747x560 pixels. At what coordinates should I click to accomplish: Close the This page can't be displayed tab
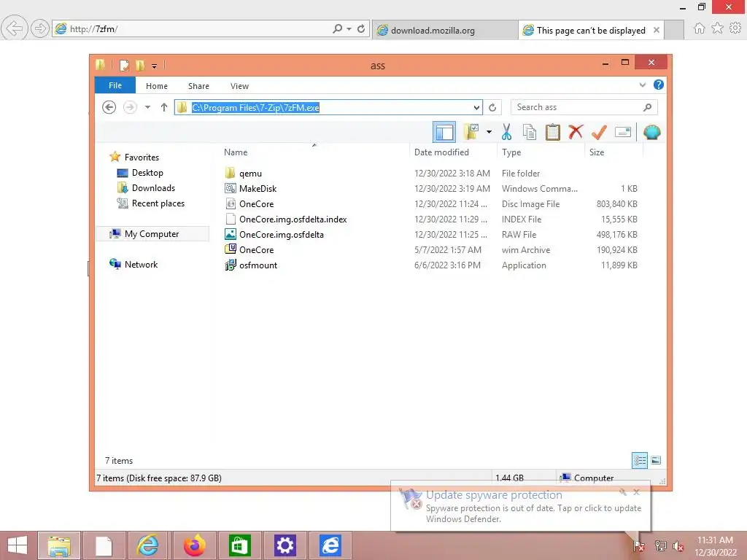pos(657,30)
